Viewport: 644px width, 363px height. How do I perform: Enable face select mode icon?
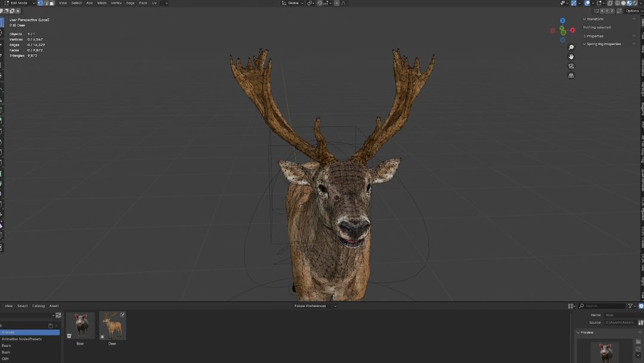[52, 3]
